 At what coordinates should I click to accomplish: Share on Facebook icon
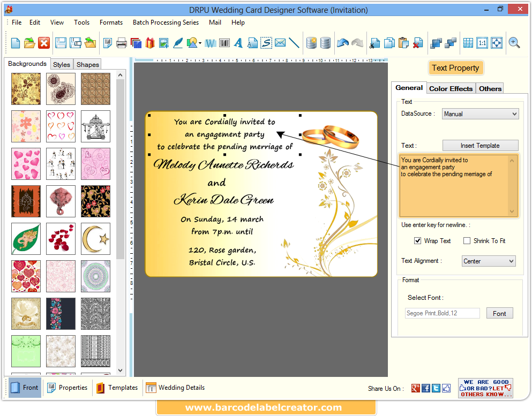(426, 388)
